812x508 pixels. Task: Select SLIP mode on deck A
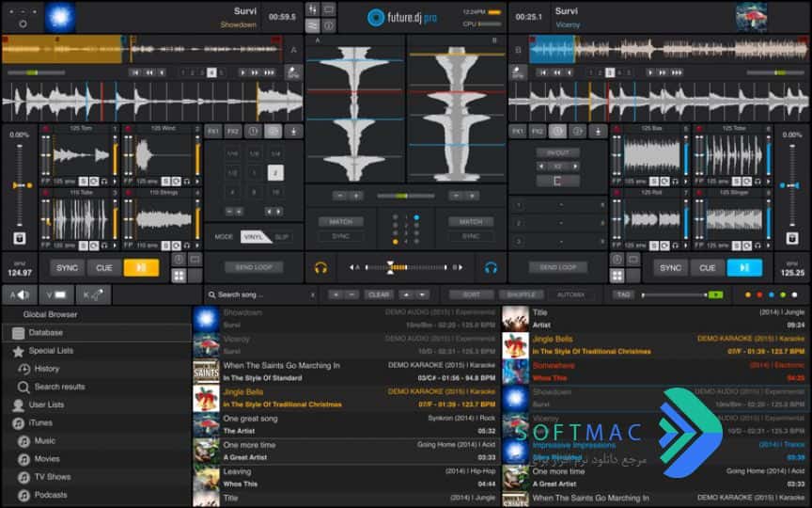click(282, 237)
